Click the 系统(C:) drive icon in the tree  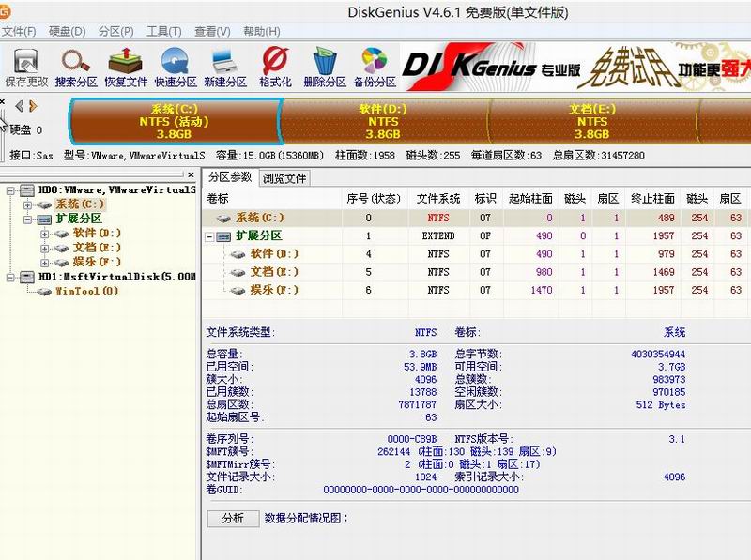(x=44, y=204)
